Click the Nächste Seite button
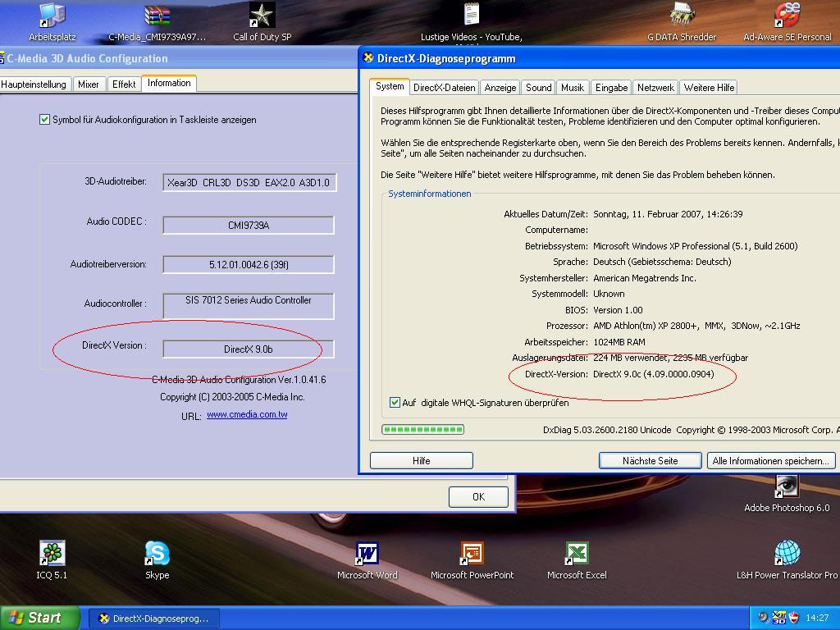Screen dimensions: 840x630 click(651, 461)
